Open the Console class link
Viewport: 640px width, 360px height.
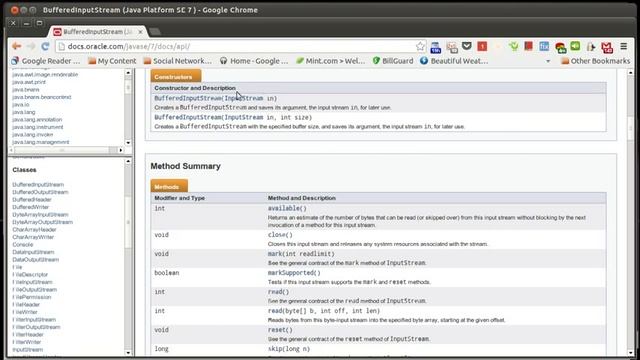coord(23,244)
